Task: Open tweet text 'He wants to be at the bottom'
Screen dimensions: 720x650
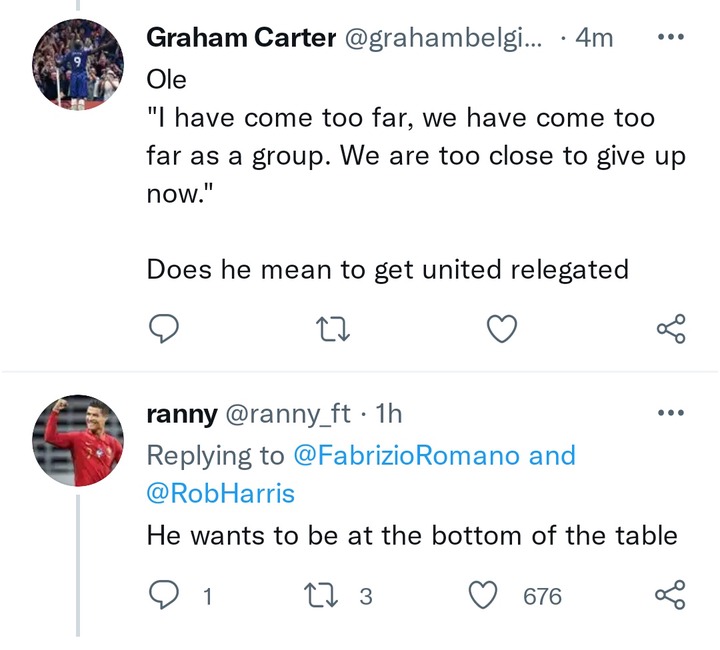Action: point(412,535)
